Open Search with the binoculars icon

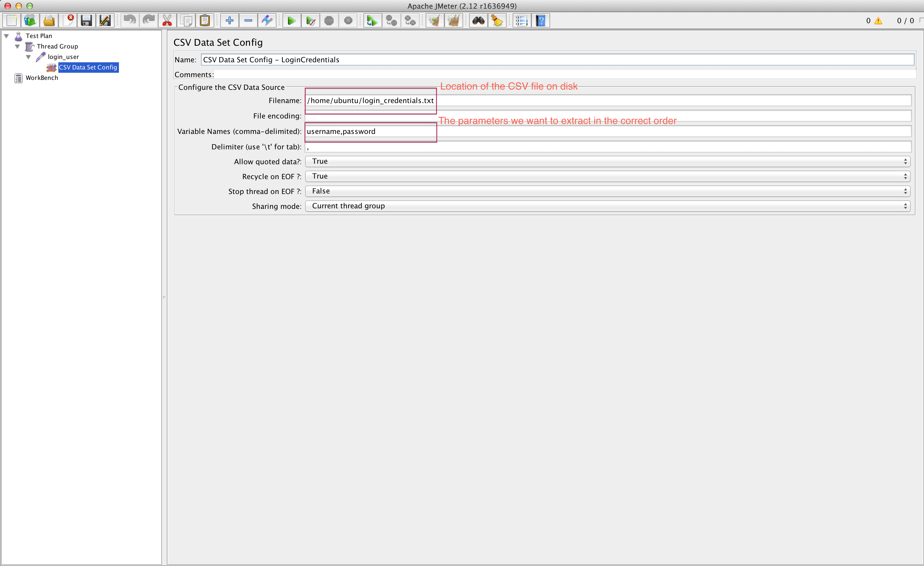[478, 21]
